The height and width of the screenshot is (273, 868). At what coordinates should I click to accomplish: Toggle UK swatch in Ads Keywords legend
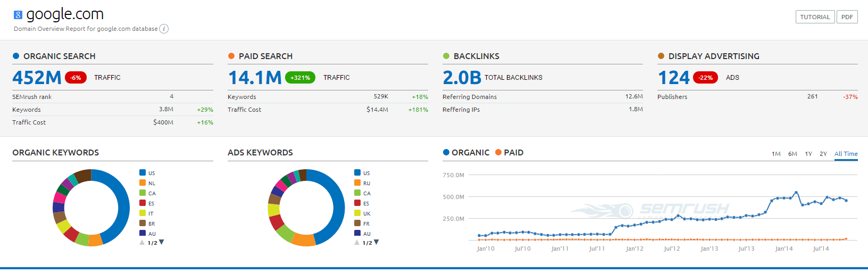357,213
